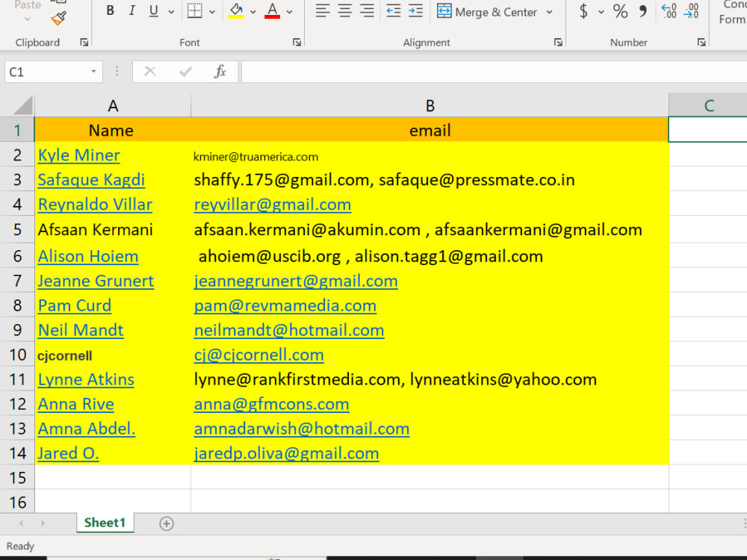This screenshot has height=560, width=747.
Task: Select column C header
Action: [708, 105]
